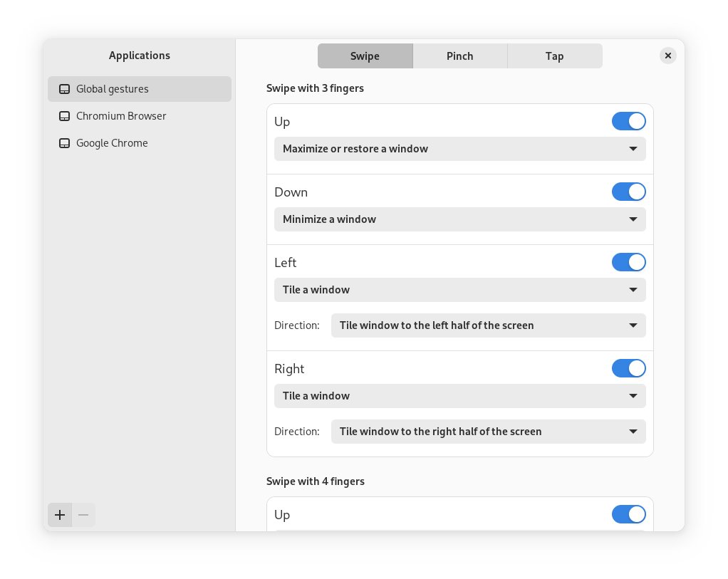
Task: Click the touchpad icon beside Google Chrome
Action: (x=65, y=143)
